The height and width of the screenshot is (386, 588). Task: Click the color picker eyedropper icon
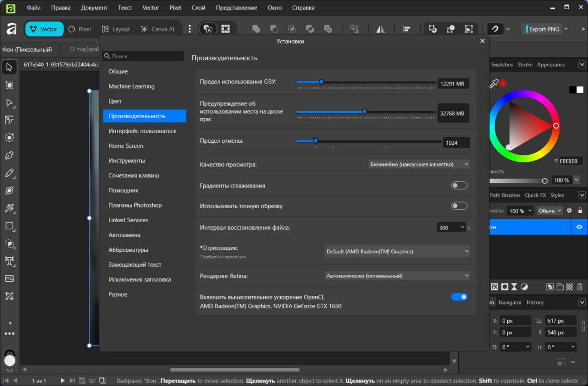(x=494, y=83)
